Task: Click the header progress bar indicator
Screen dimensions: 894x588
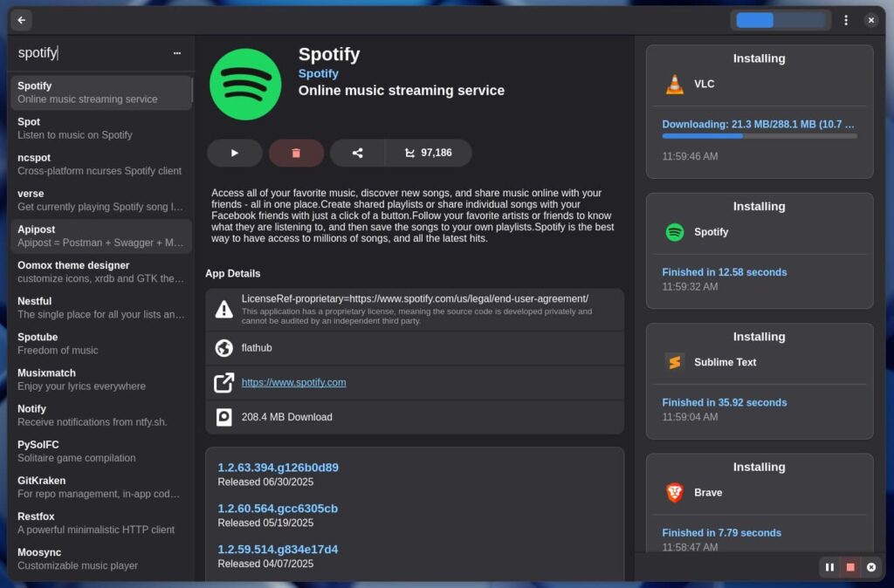Action: 781,20
